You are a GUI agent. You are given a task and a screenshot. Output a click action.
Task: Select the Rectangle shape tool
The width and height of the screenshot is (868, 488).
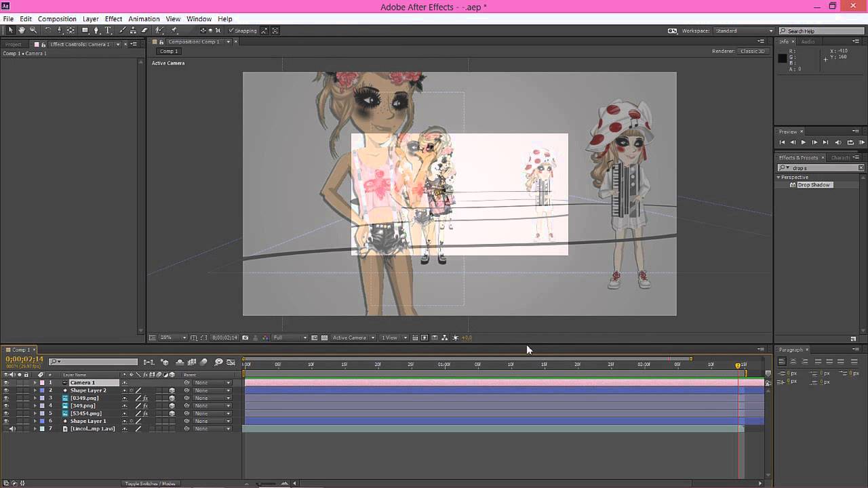(85, 30)
